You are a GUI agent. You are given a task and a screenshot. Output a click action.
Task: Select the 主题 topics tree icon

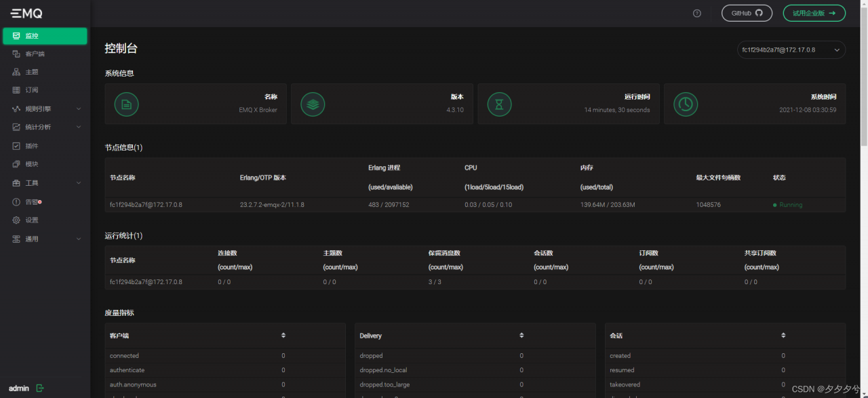(16, 72)
